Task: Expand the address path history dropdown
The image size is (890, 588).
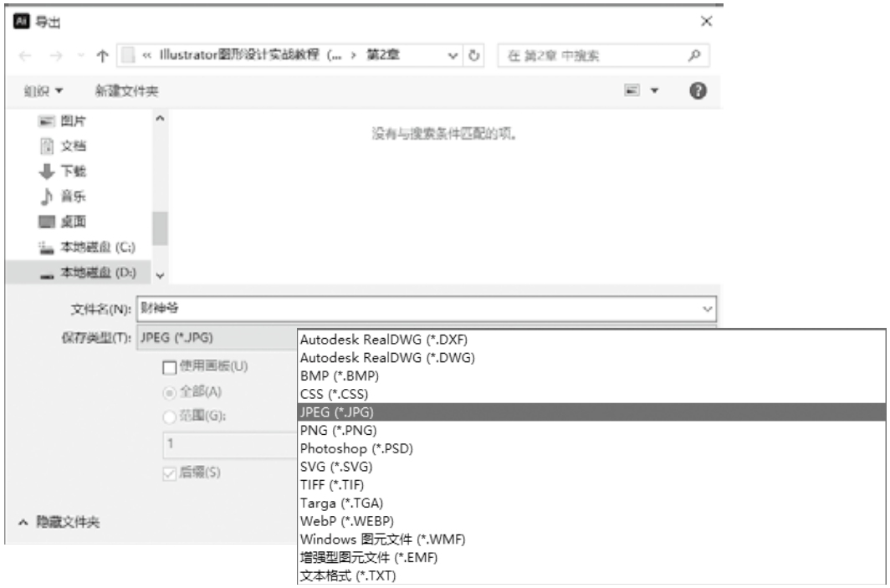Action: click(x=453, y=55)
